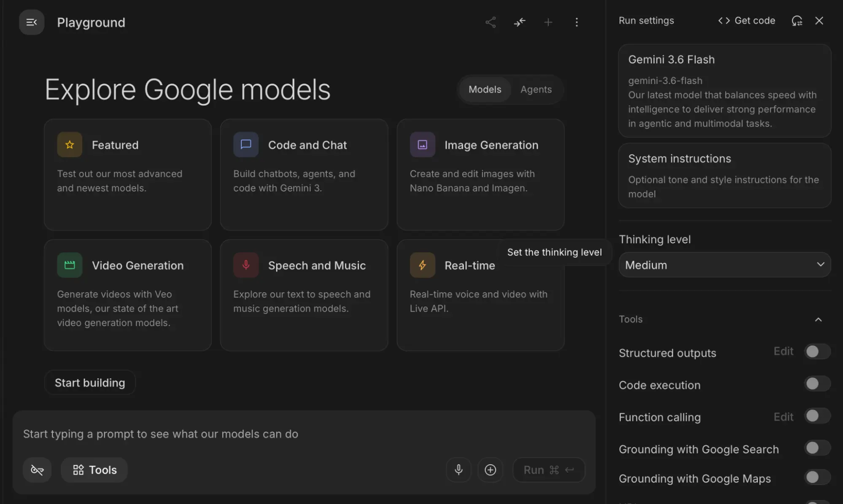The image size is (843, 504).
Task: Click the reset settings icon beside Get code
Action: (797, 21)
